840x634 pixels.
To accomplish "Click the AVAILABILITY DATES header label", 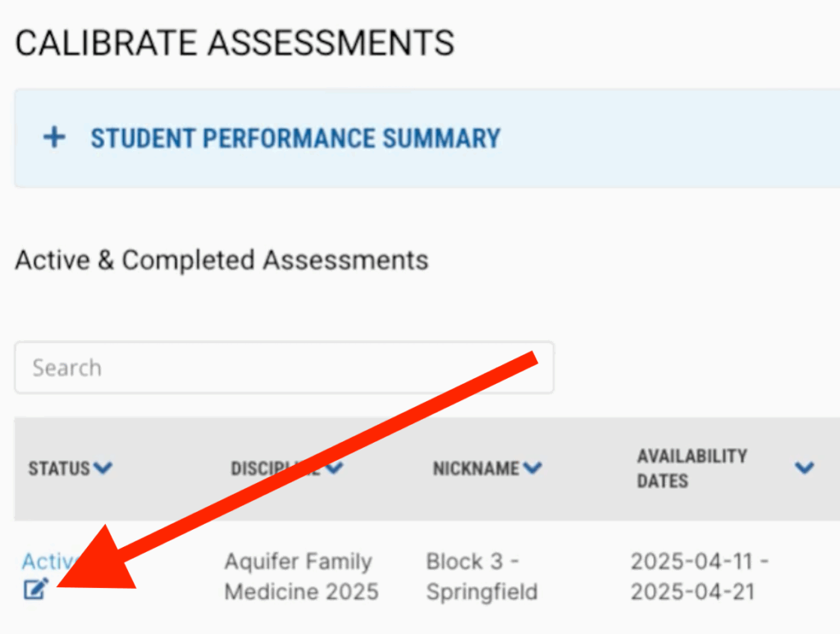I will pyautogui.click(x=692, y=468).
